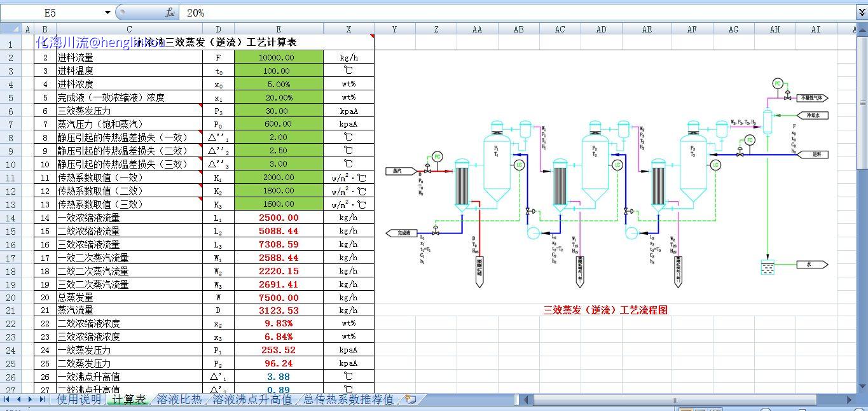The image size is (868, 411).
Task: Click the 蒸汽压力（饱和蒸汽） label cell
Action: 129,124
